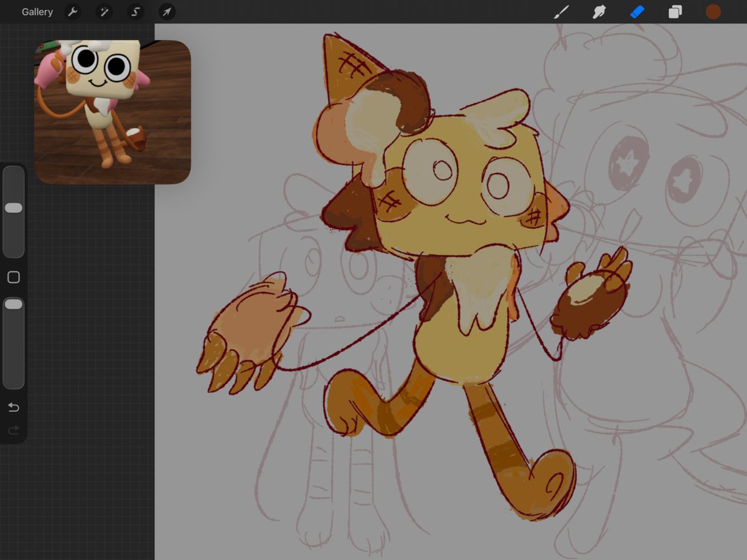Undo the last stroke
The image size is (747, 560).
click(14, 408)
